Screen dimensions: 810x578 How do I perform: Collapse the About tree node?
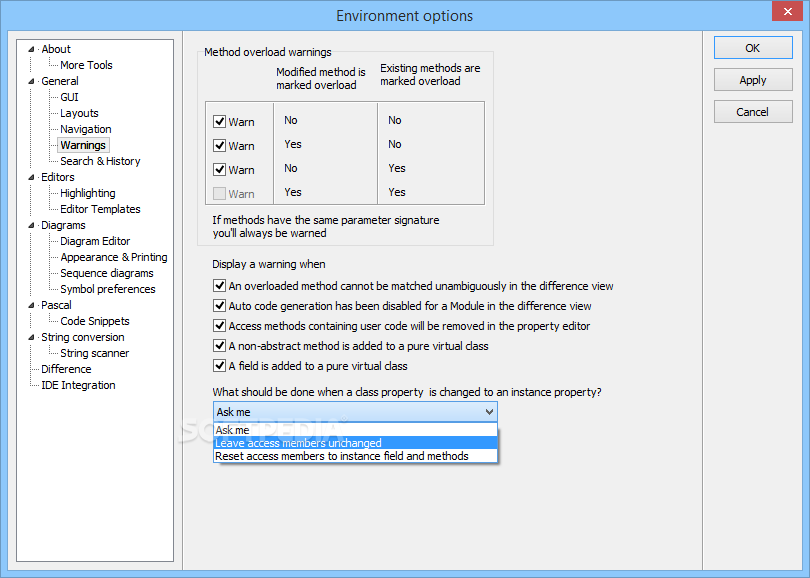[x=31, y=50]
